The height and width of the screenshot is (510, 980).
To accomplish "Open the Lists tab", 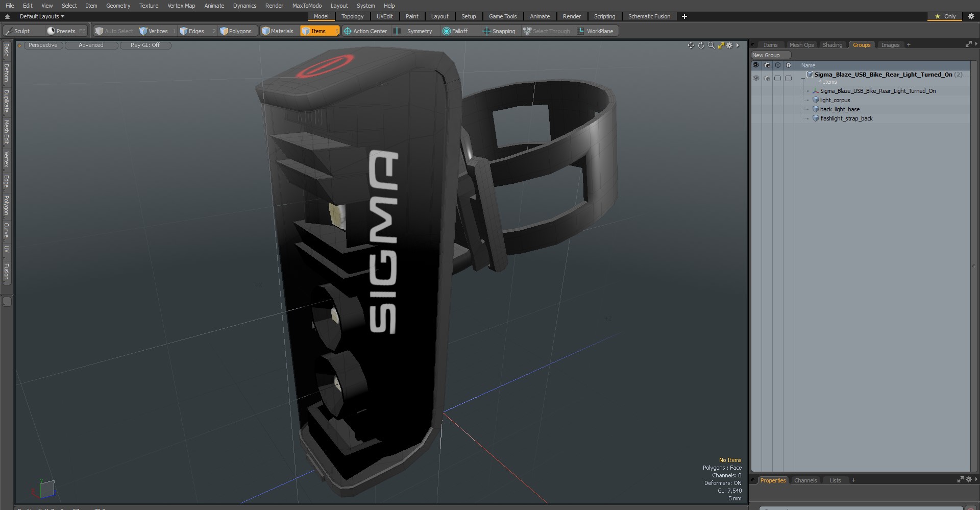I will (x=835, y=480).
